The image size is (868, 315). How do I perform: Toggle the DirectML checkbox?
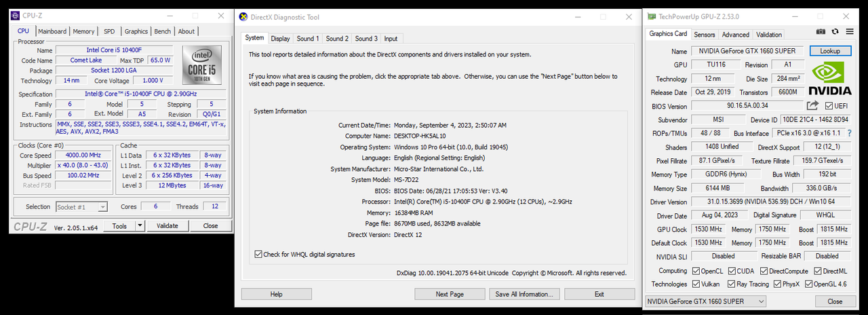[x=817, y=271]
